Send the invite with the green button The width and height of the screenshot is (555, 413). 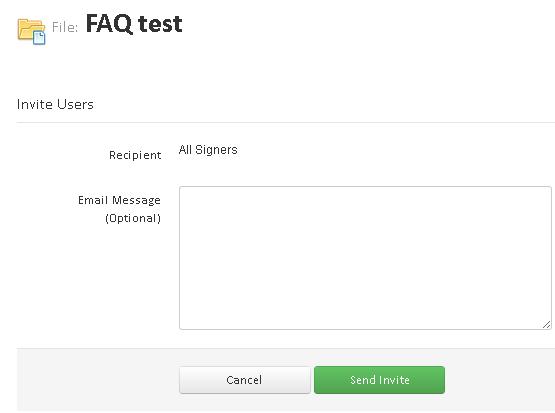[379, 380]
